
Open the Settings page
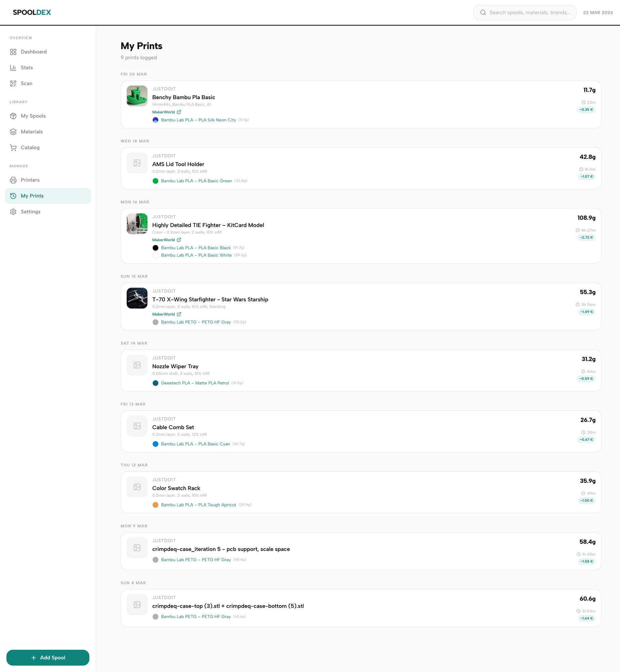coord(31,211)
